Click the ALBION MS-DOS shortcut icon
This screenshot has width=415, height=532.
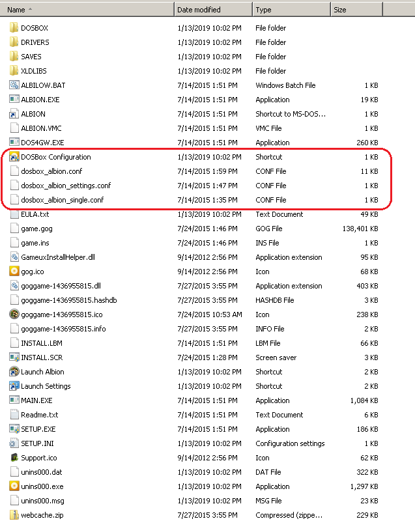[x=14, y=114]
